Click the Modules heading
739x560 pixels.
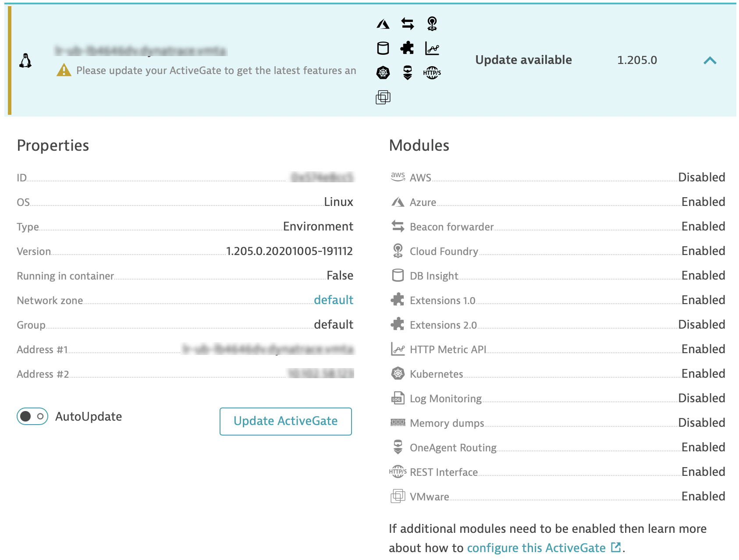click(419, 145)
